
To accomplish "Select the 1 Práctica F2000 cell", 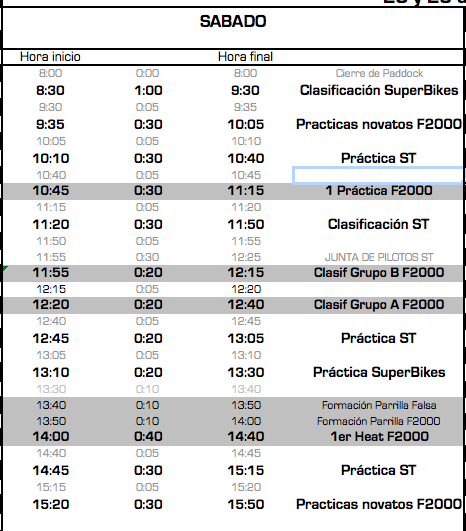I will [379, 190].
